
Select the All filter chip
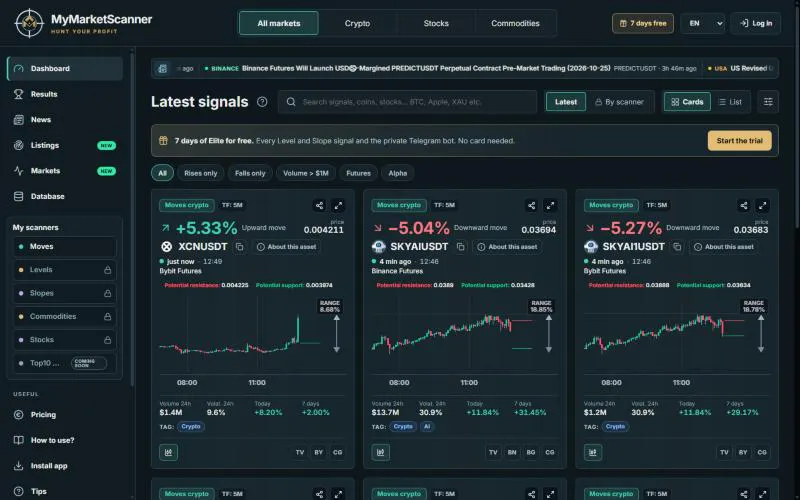point(162,173)
